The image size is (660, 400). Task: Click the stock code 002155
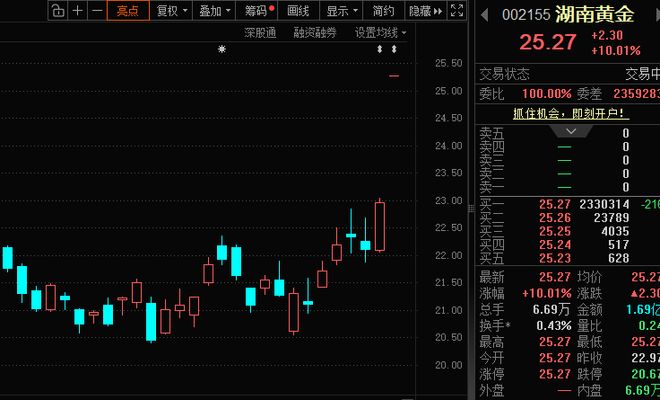tap(526, 15)
